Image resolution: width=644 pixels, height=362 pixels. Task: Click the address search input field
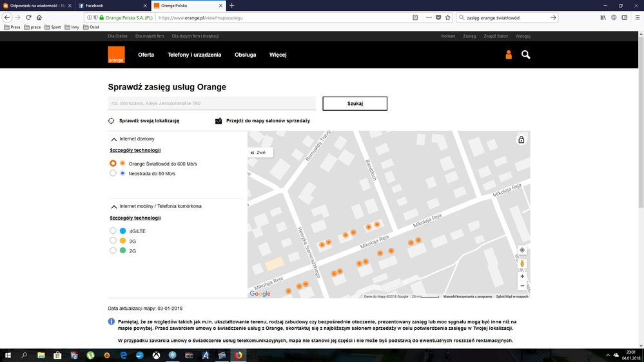click(211, 104)
